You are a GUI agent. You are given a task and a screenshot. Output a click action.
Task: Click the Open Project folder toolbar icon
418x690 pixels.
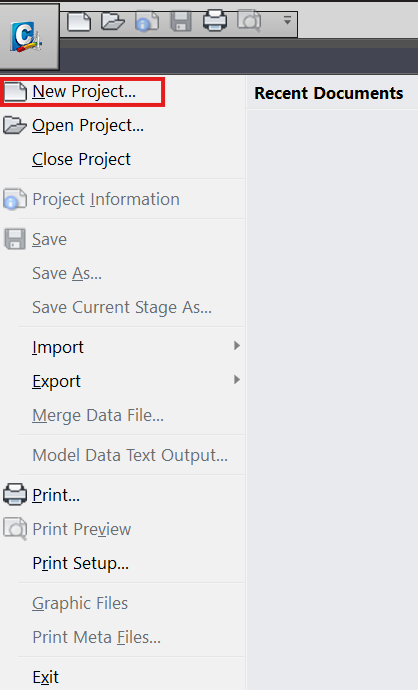click(x=113, y=22)
